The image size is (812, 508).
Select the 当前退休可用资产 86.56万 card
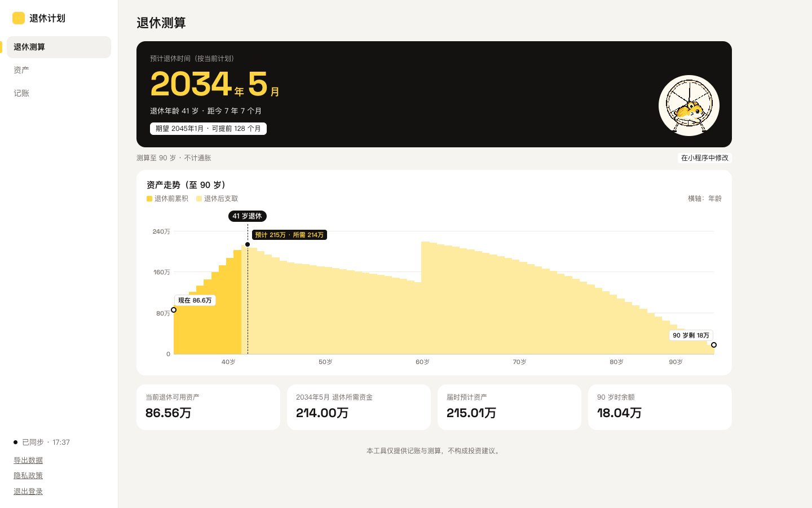point(208,408)
